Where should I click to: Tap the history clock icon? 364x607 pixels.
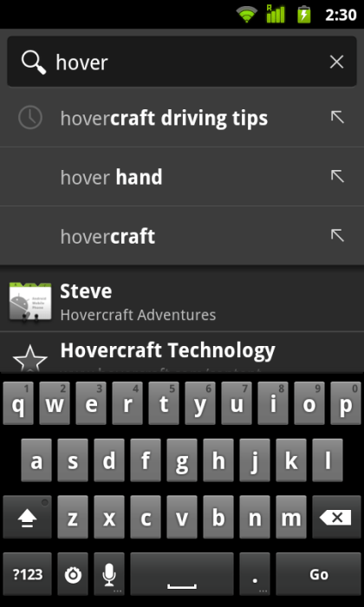(30, 117)
